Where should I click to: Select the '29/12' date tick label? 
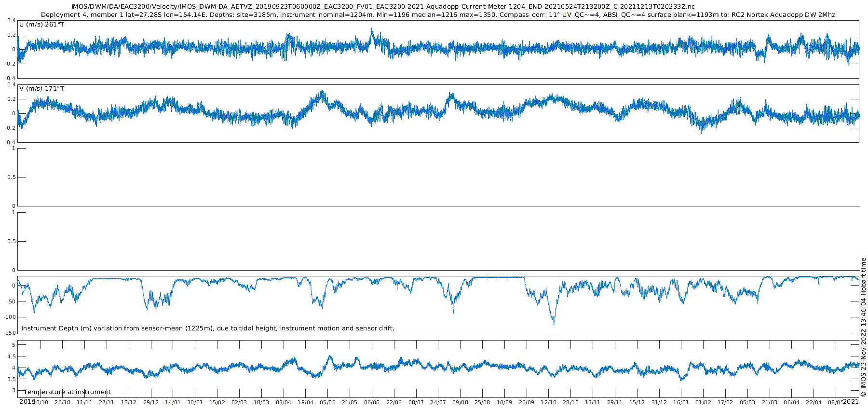(151, 402)
